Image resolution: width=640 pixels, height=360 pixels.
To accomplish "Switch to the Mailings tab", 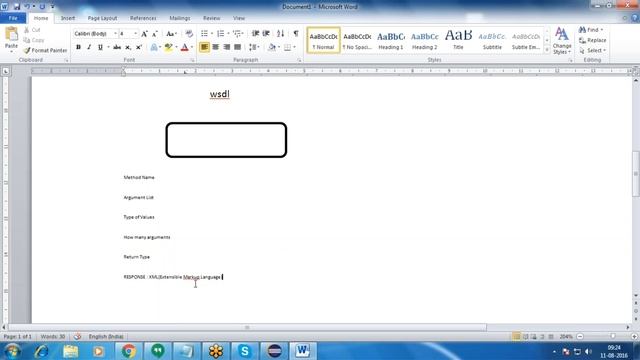I will 180,18.
